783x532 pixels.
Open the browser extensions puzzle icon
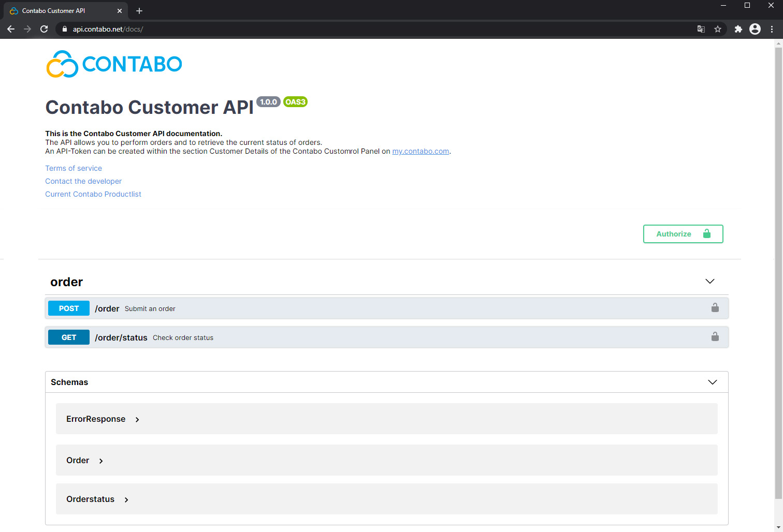click(x=738, y=29)
